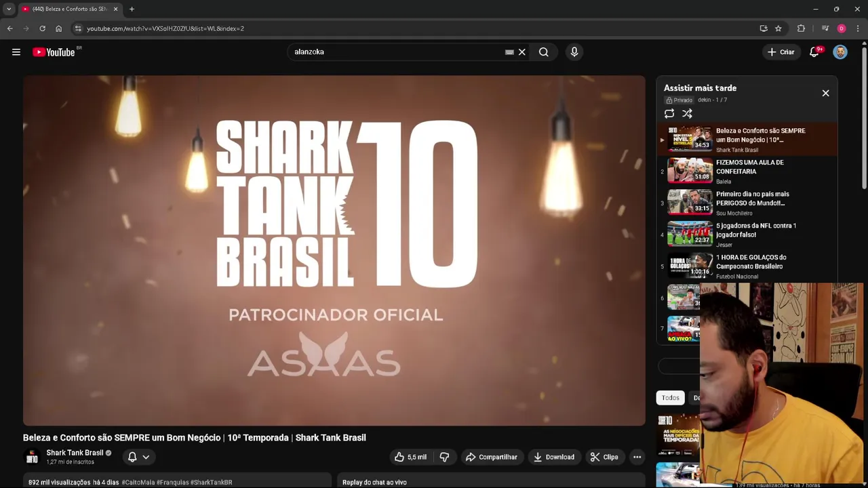The image size is (868, 488).
Task: Open the browser profile avatar
Action: 842,28
